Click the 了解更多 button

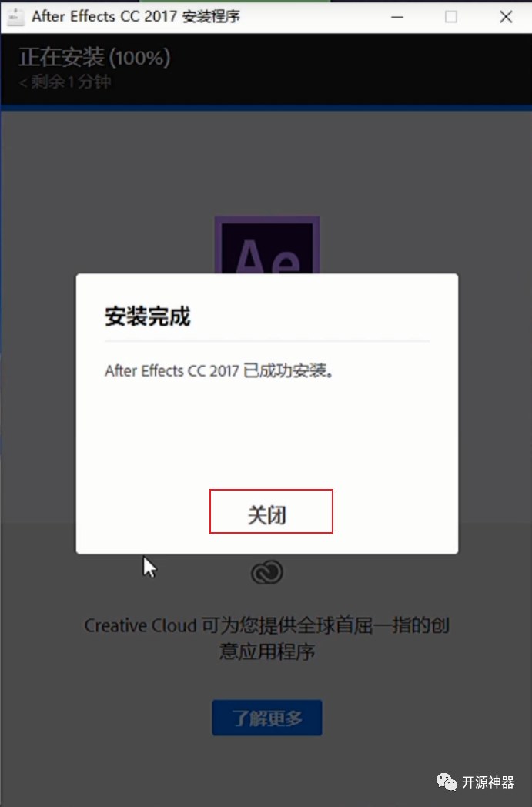pyautogui.click(x=267, y=718)
